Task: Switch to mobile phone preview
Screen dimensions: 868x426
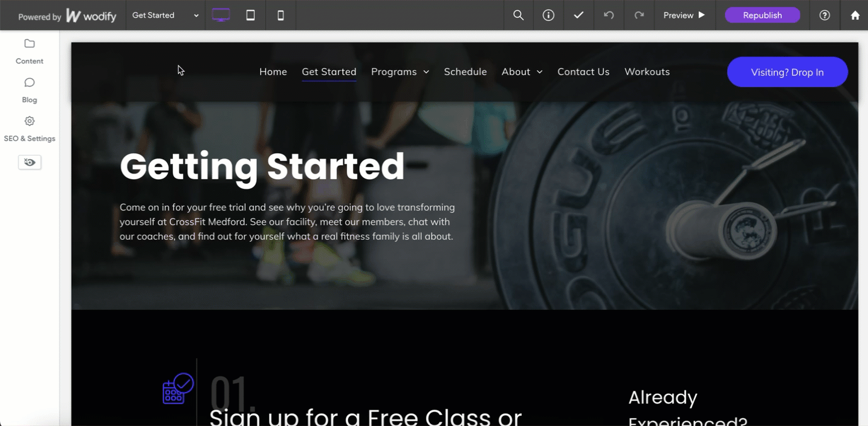Action: click(x=280, y=15)
